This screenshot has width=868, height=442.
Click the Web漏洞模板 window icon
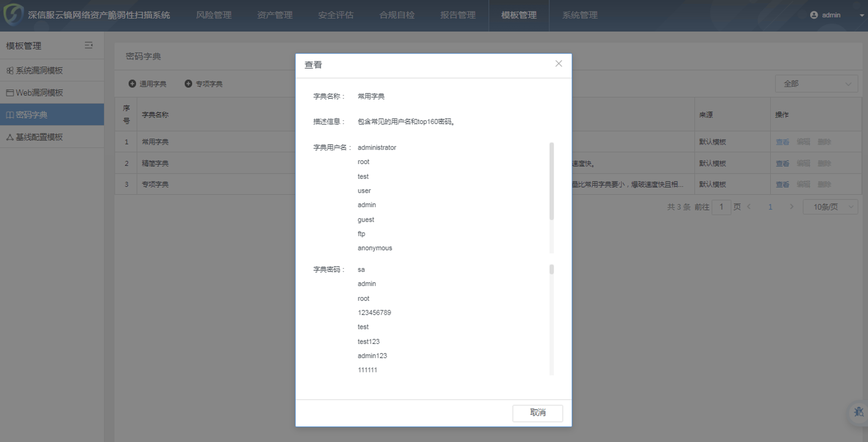point(10,93)
